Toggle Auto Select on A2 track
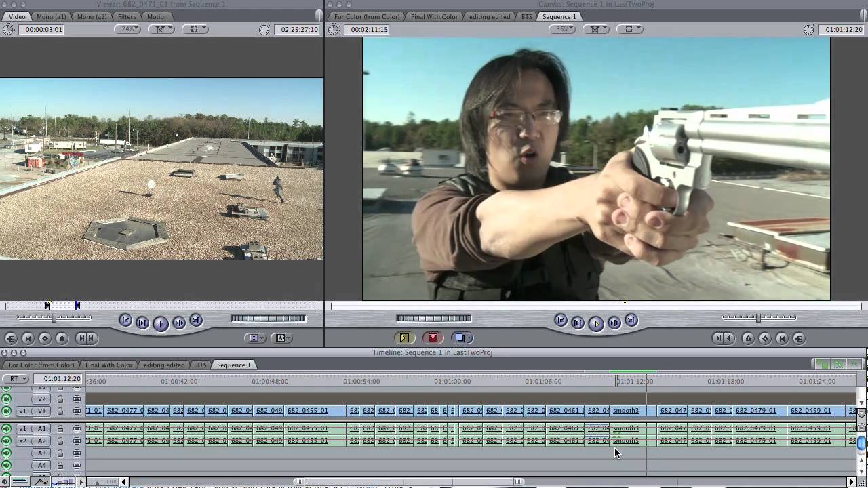868x488 pixels. (x=77, y=441)
